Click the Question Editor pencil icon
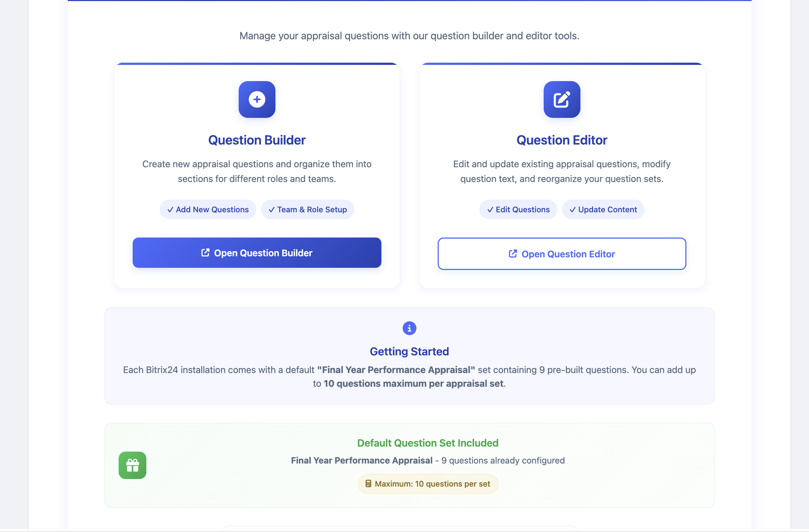 (562, 99)
